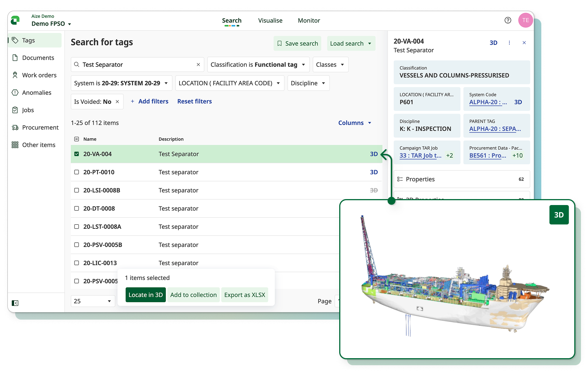588x373 pixels.
Task: Expand the Properties section with 62 items
Action: (x=462, y=179)
